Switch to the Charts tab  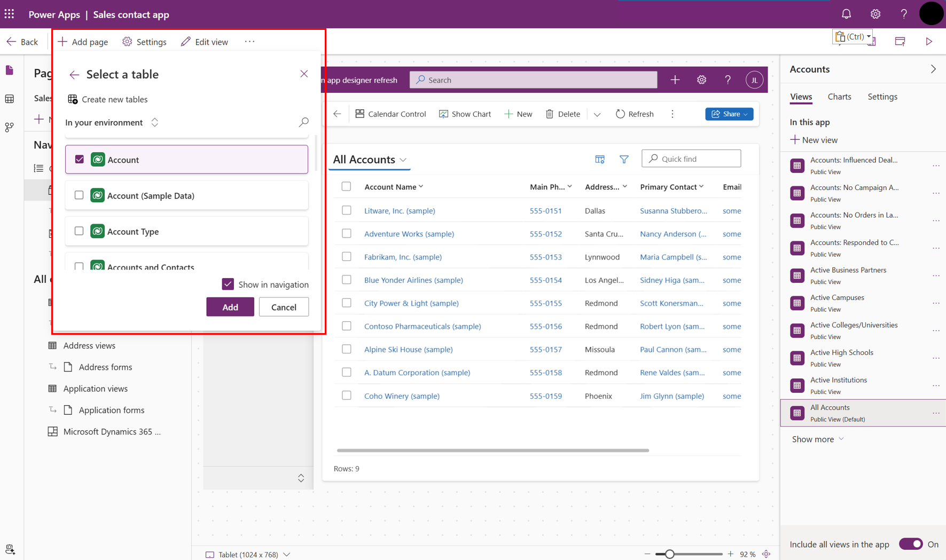[839, 97]
